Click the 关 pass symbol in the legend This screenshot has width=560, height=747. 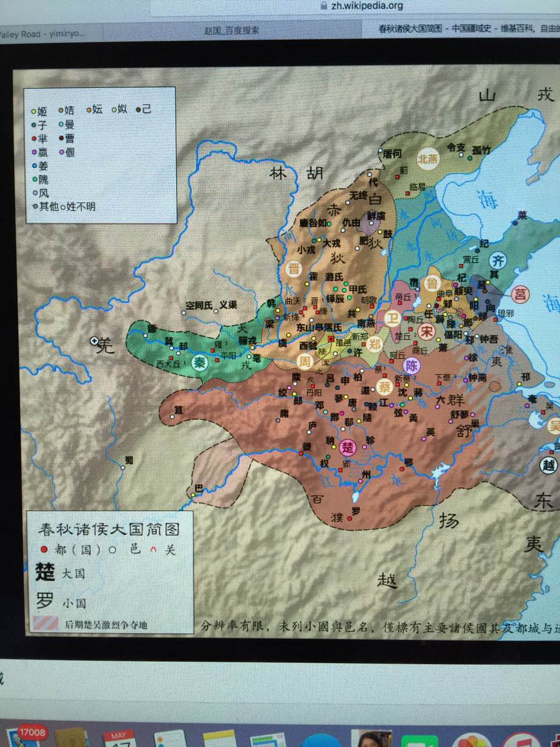point(153,549)
